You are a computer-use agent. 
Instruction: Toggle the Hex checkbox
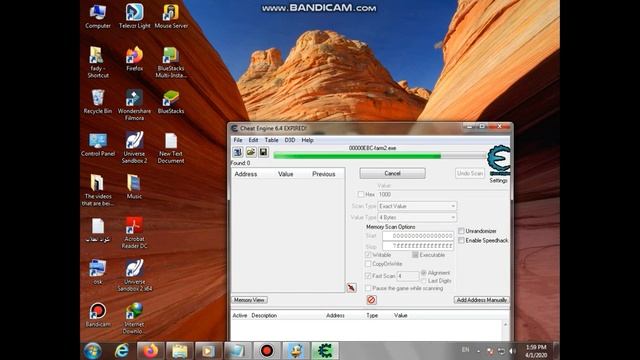361,194
